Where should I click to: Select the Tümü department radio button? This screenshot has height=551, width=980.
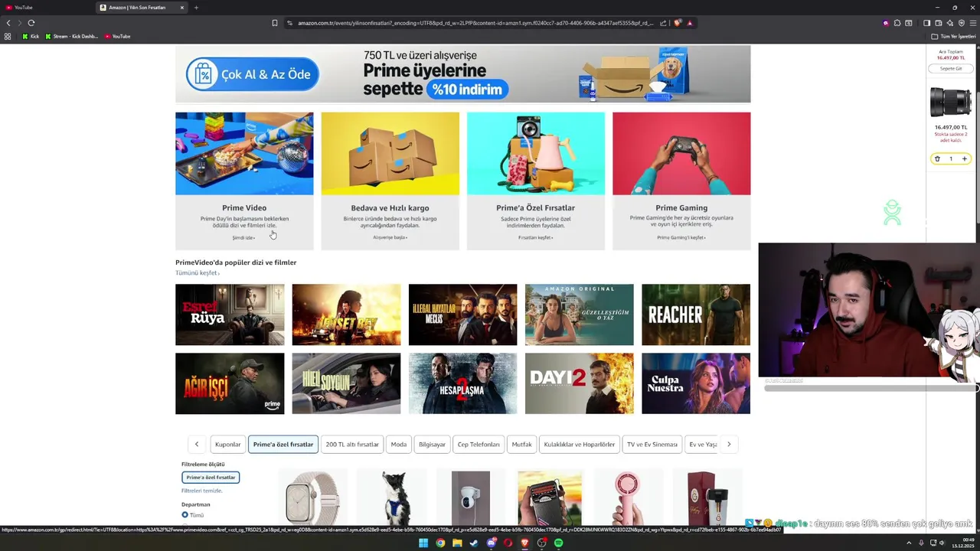(185, 515)
